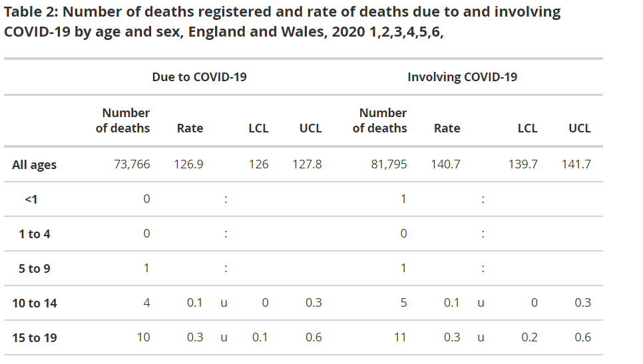Click the 139.7 LCL value

click(x=523, y=164)
